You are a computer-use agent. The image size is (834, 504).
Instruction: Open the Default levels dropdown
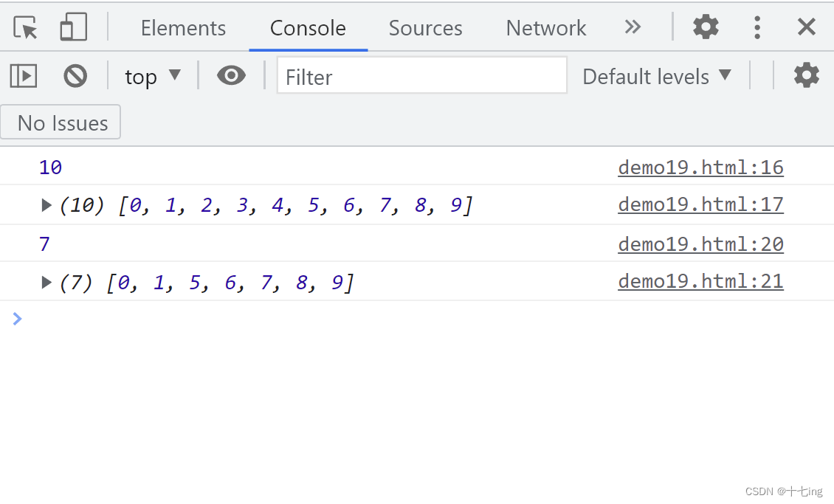(x=658, y=77)
